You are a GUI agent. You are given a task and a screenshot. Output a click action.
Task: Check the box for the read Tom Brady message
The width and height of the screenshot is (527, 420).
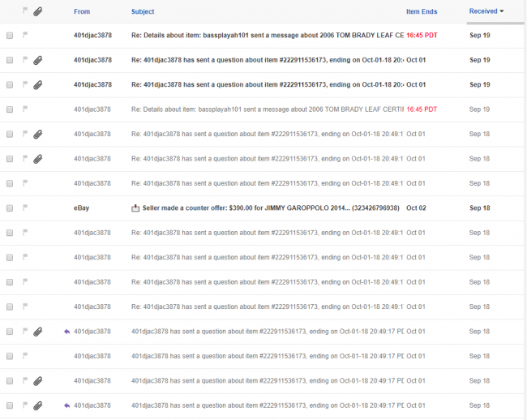point(10,109)
